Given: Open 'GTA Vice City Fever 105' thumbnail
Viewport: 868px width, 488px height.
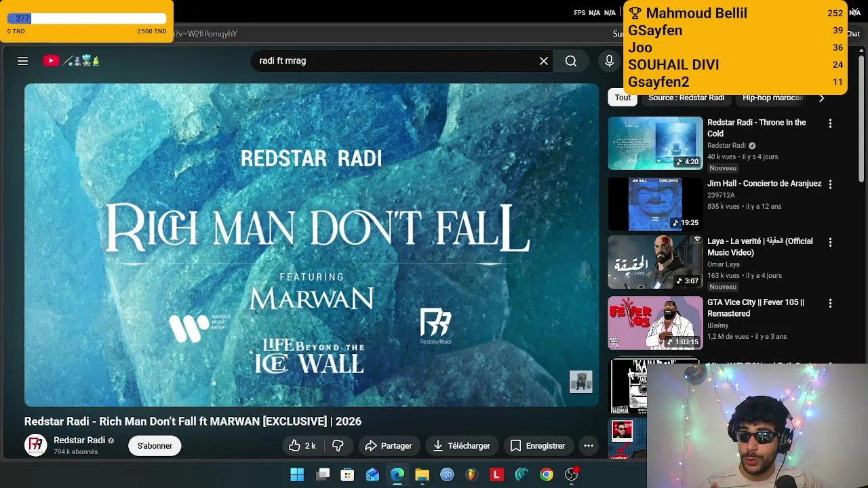Looking at the screenshot, I should click(655, 323).
